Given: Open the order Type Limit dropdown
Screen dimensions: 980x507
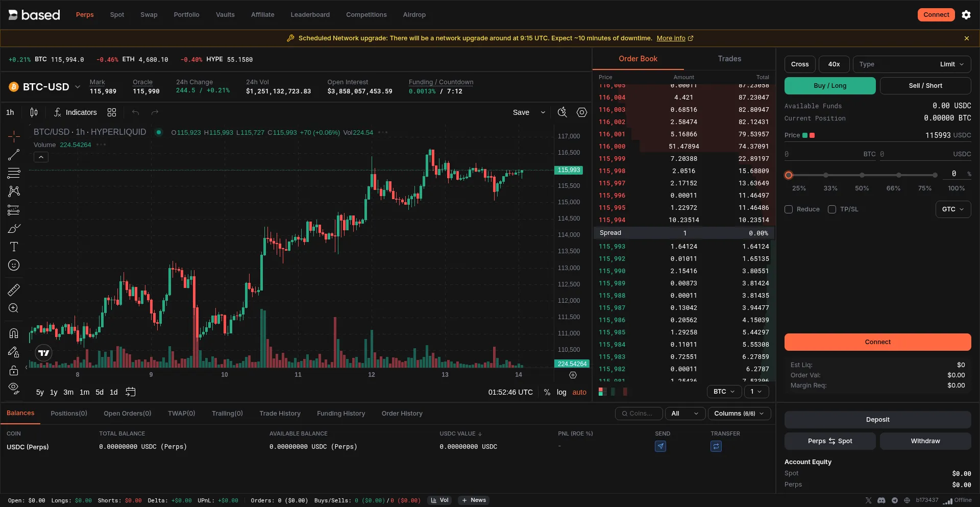Looking at the screenshot, I should point(912,64).
